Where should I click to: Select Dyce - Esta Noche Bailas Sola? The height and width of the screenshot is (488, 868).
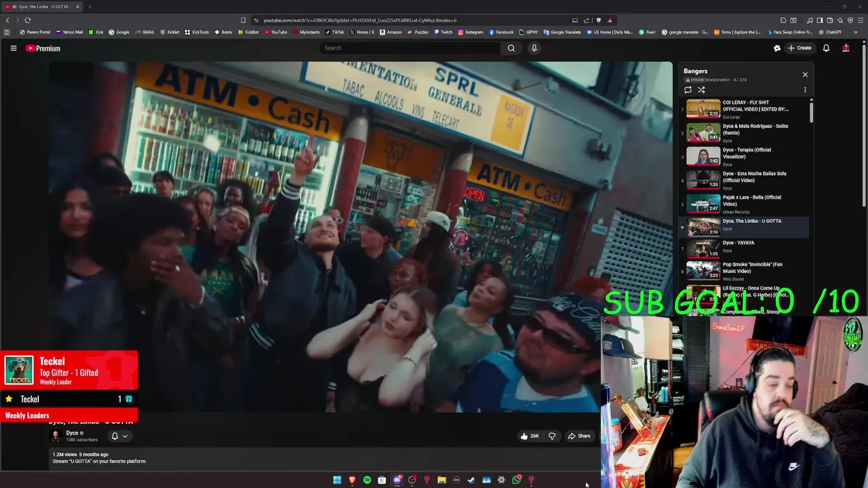click(744, 180)
